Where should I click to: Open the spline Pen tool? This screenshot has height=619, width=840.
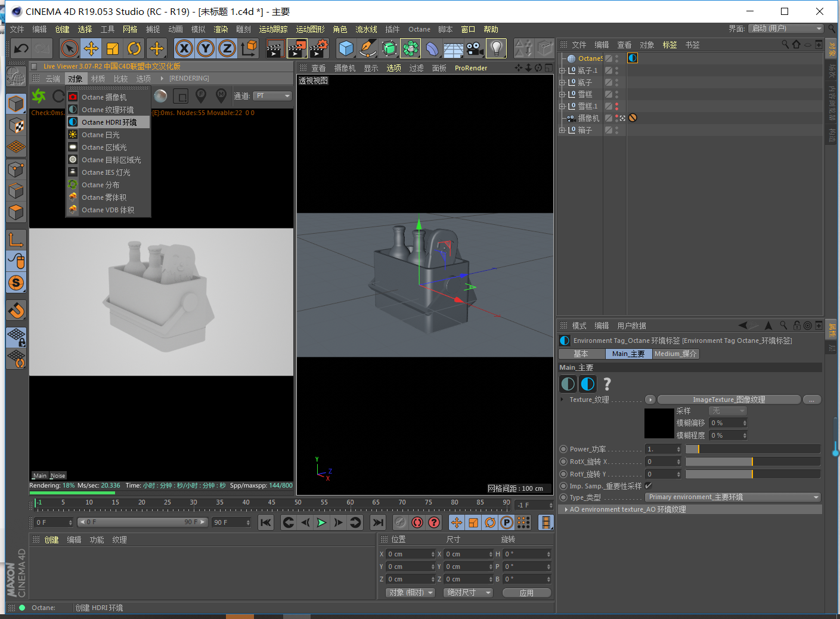tap(368, 48)
